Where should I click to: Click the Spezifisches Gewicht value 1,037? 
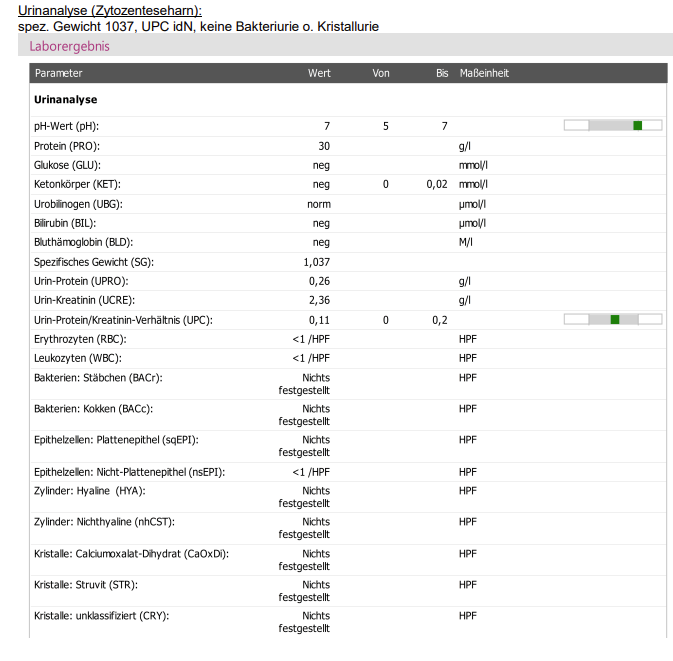coord(317,262)
